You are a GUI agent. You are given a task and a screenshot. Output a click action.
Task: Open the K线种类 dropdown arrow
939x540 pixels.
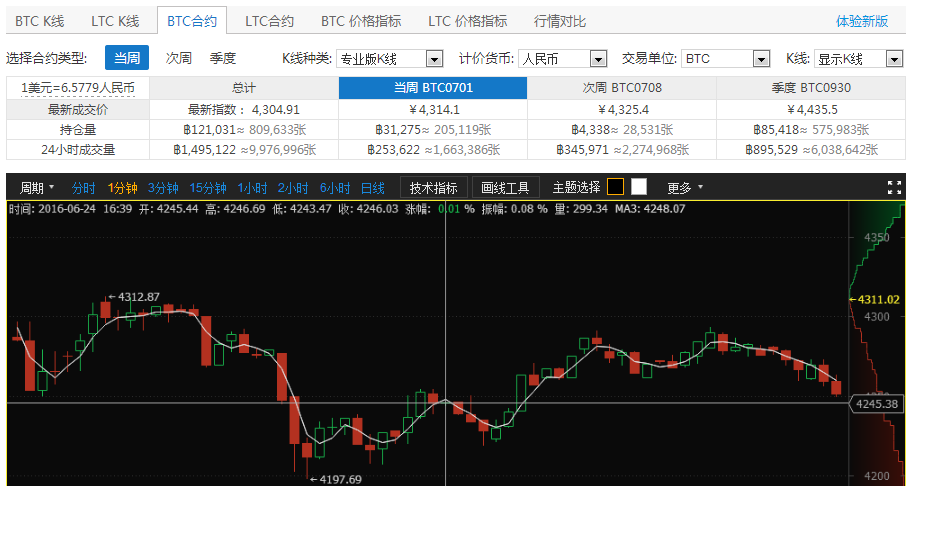tap(434, 59)
